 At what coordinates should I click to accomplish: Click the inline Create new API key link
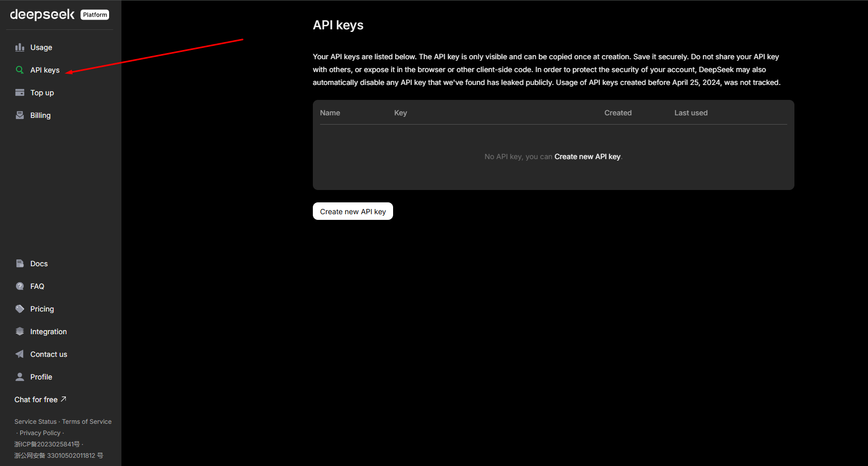[x=588, y=157]
